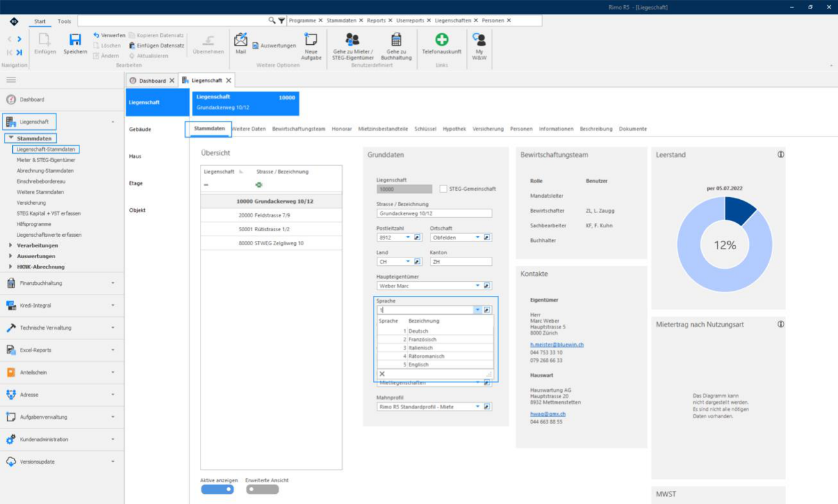Image resolution: width=838 pixels, height=504 pixels.
Task: Open the Tools ribbon tab
Action: (65, 21)
